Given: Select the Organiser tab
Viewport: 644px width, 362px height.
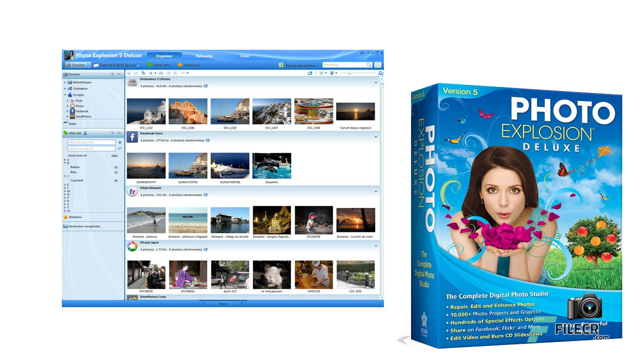Looking at the screenshot, I should click(165, 56).
